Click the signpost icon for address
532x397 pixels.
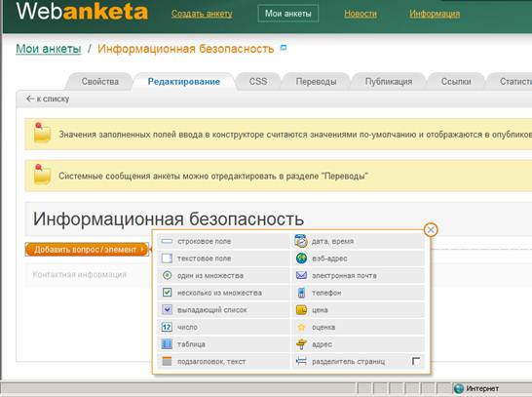click(301, 344)
